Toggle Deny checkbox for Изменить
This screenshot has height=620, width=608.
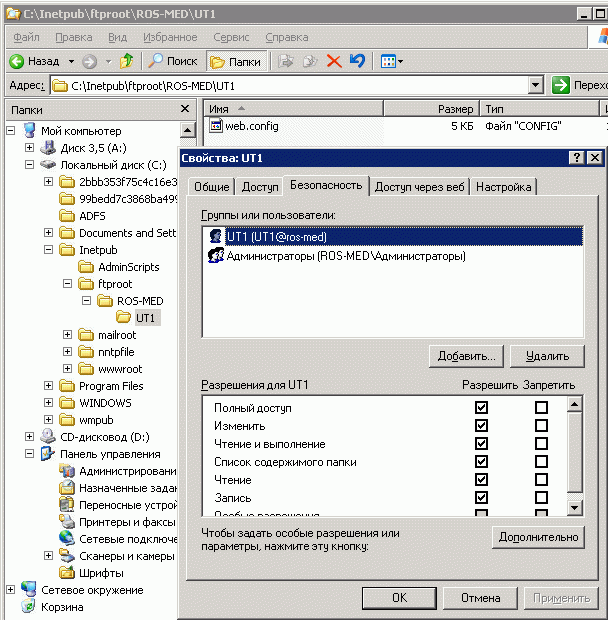coord(541,425)
